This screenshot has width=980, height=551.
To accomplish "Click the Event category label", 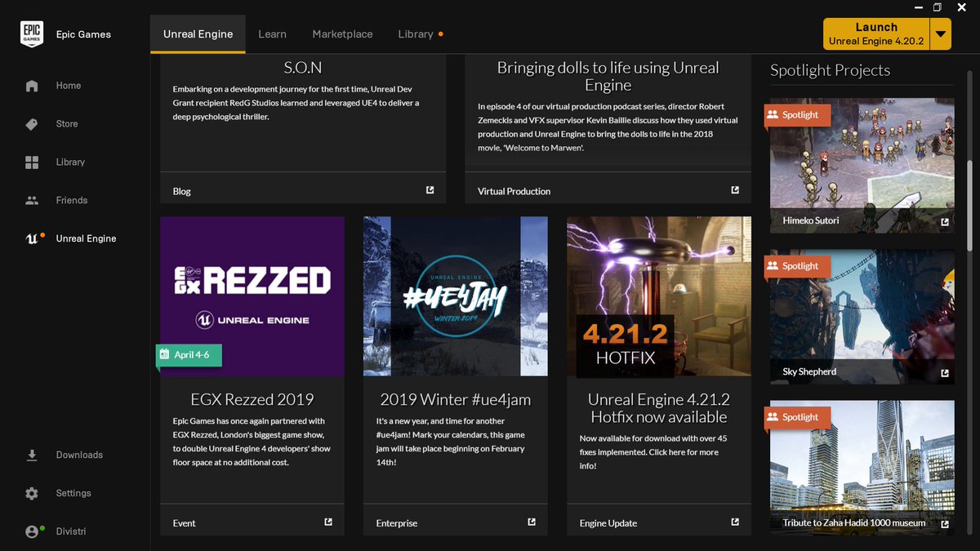I will [184, 522].
